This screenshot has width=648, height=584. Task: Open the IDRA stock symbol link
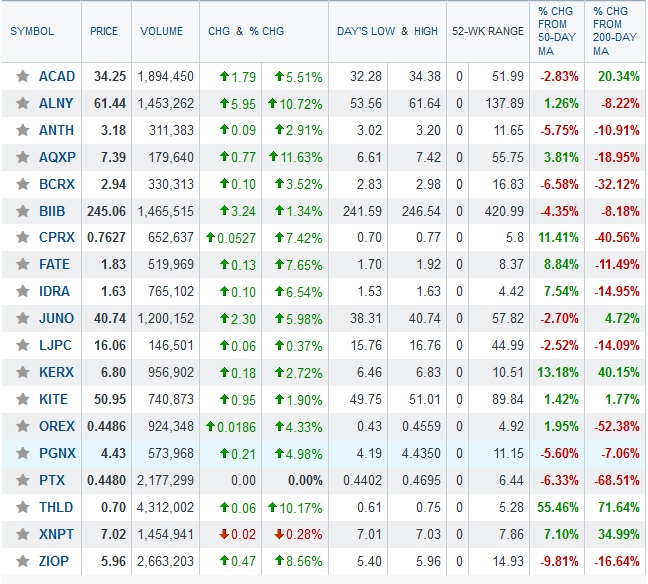(x=54, y=291)
